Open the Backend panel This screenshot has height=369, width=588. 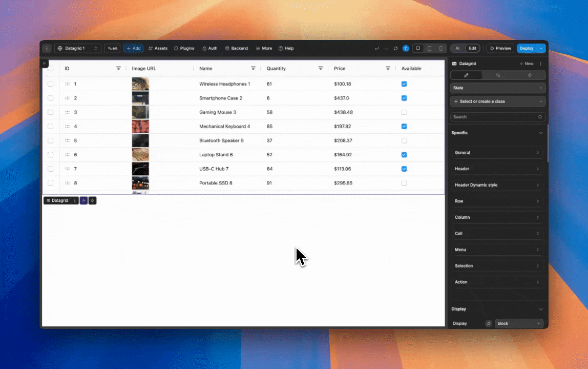236,48
